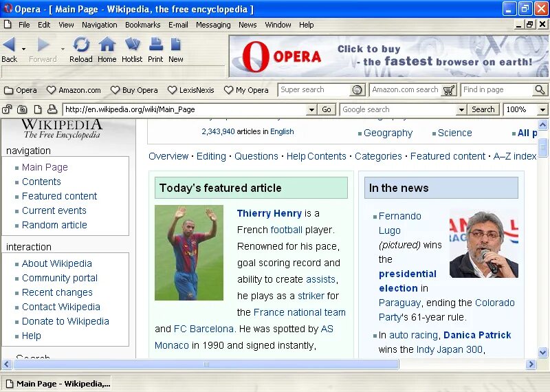
Task: Open the Current events link
Action: tap(54, 210)
